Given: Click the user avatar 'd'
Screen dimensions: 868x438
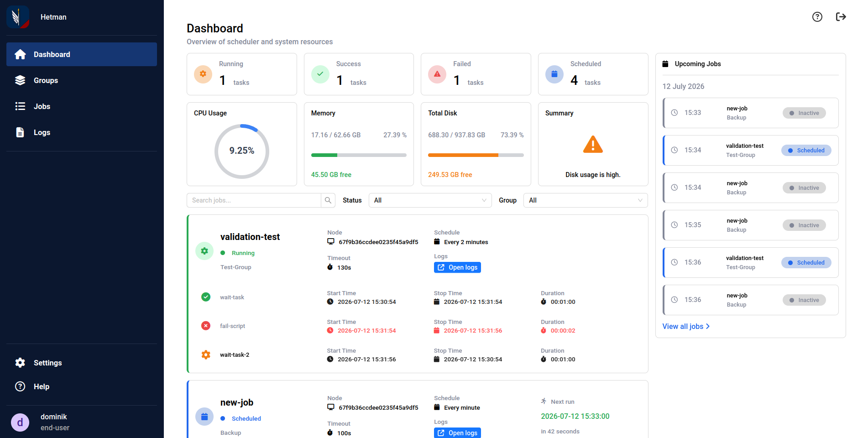Looking at the screenshot, I should [x=20, y=422].
